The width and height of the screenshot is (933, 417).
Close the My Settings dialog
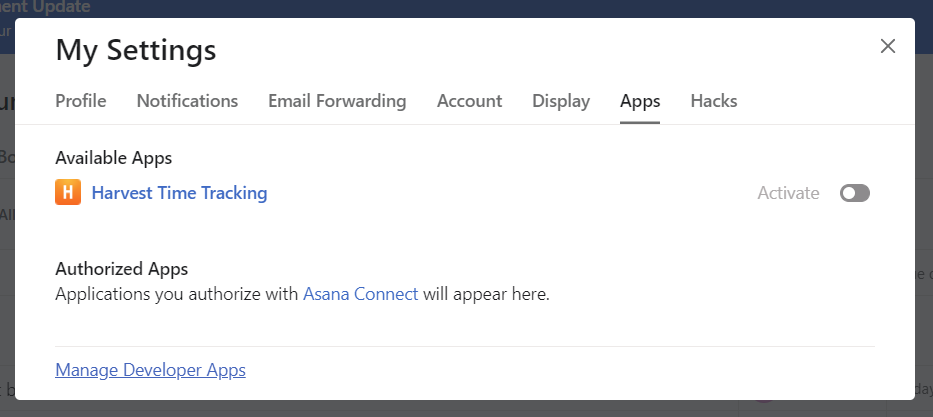point(887,46)
